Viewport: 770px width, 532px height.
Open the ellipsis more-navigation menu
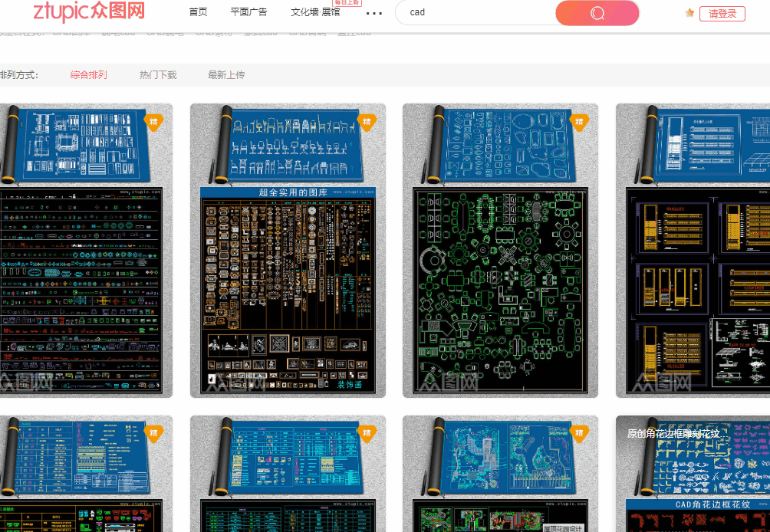point(373,15)
